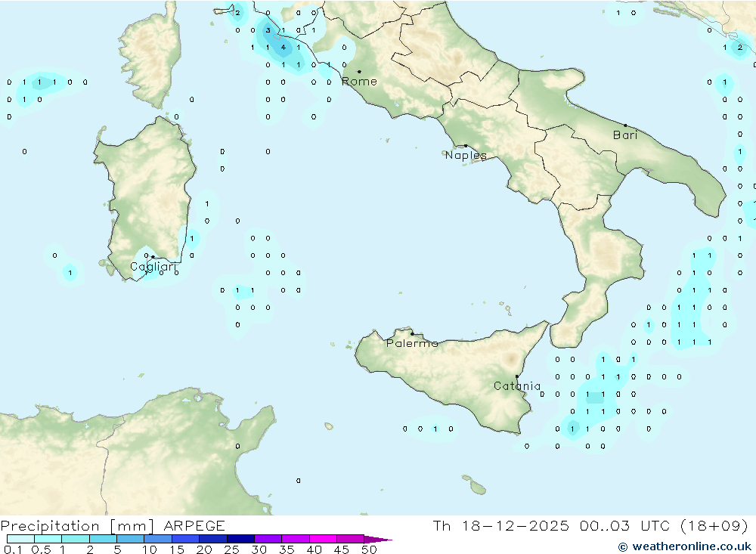Pick the 45–50 mm magenta legend swatch
756x554 pixels.
(350, 539)
